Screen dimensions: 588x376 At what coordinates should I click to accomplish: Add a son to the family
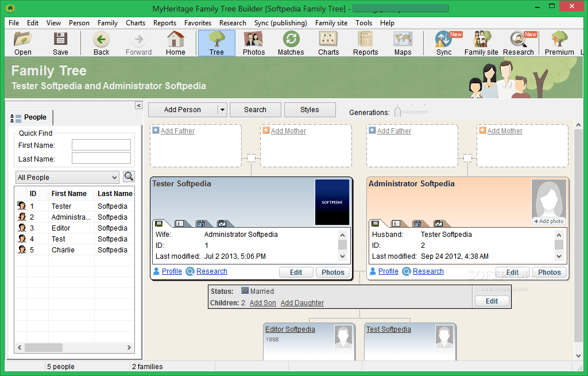coord(262,302)
